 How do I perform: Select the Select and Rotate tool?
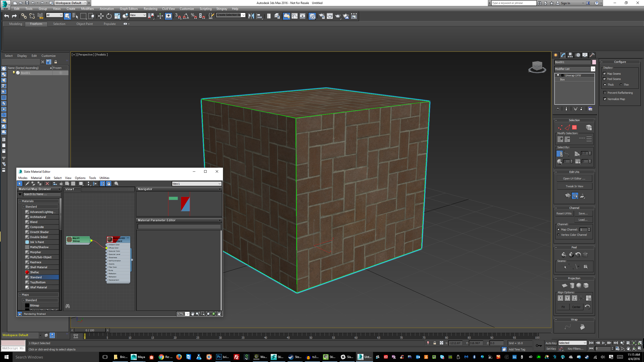[x=109, y=16]
